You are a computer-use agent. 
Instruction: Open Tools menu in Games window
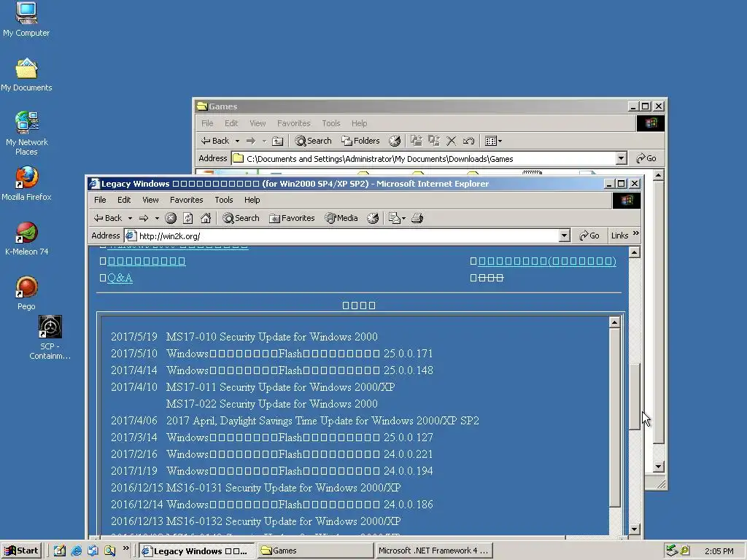coord(330,123)
